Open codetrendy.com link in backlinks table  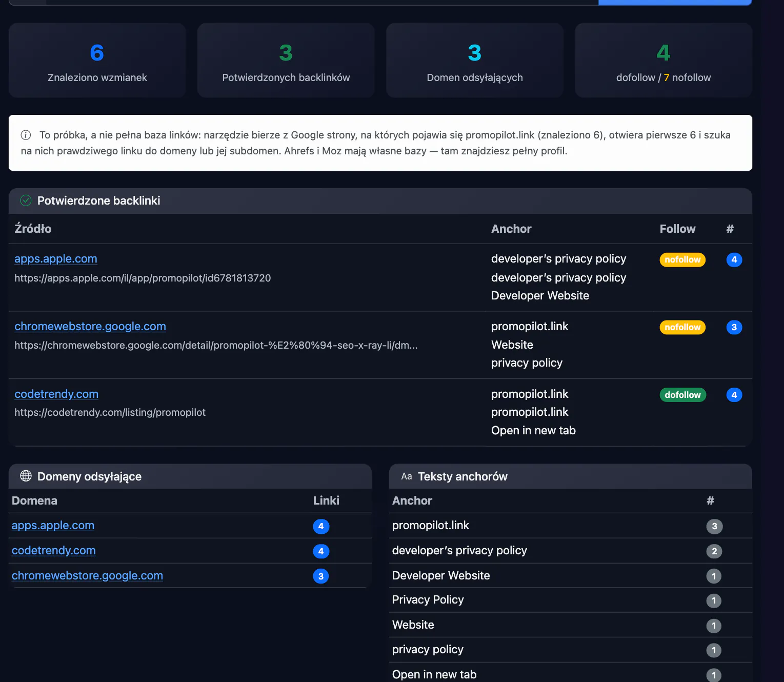click(x=56, y=394)
